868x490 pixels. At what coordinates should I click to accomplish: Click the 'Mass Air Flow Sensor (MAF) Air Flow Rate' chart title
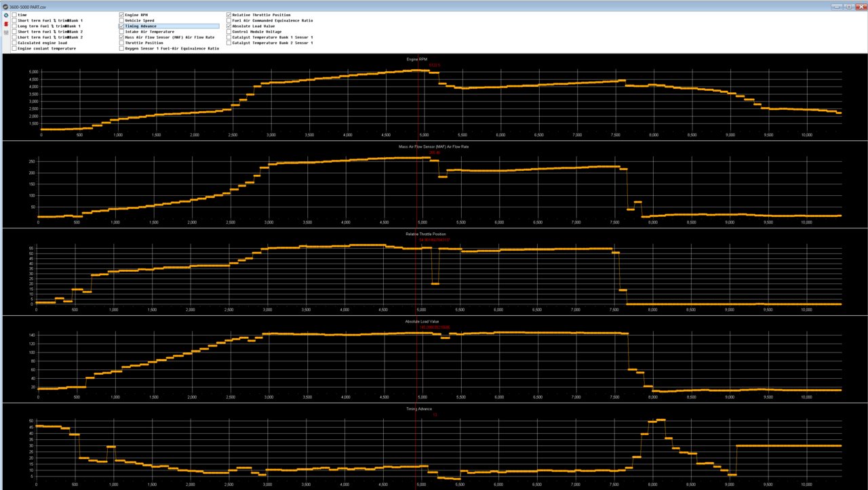click(x=434, y=146)
